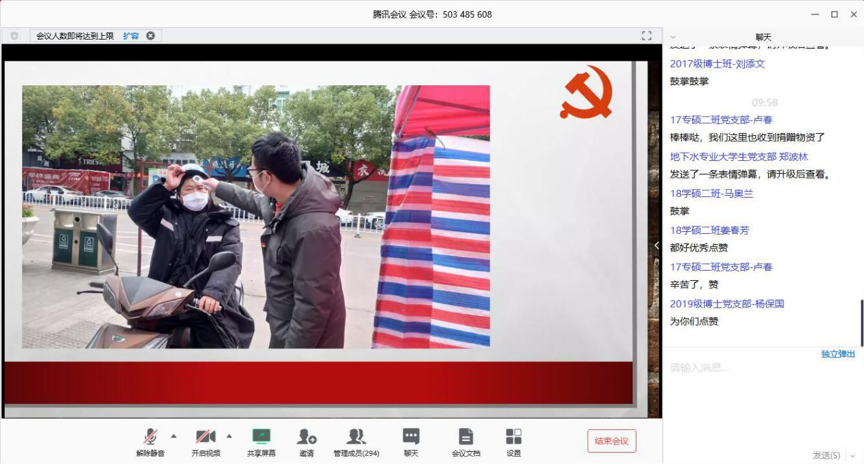Collapse the chat panel header chevron
The height and width of the screenshot is (464, 864).
click(x=673, y=37)
